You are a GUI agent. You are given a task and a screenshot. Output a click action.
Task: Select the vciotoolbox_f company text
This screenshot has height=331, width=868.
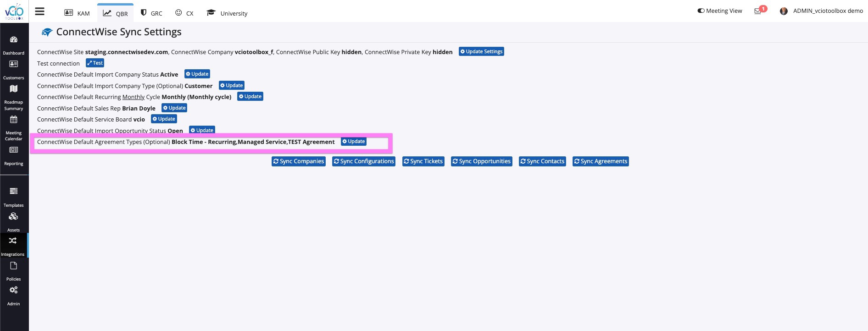(254, 52)
